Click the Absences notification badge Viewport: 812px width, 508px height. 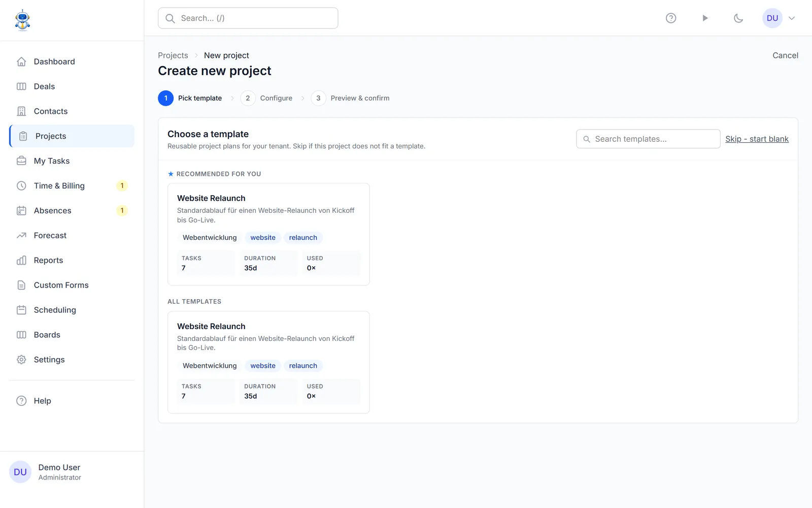pyautogui.click(x=122, y=211)
